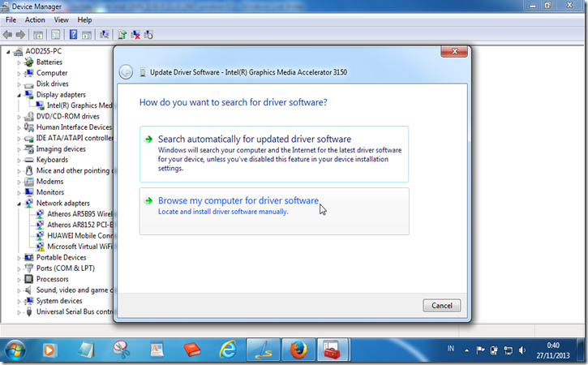This screenshot has height=365, width=588.
Task: Select Mice and other pointing devices
Action: point(75,170)
